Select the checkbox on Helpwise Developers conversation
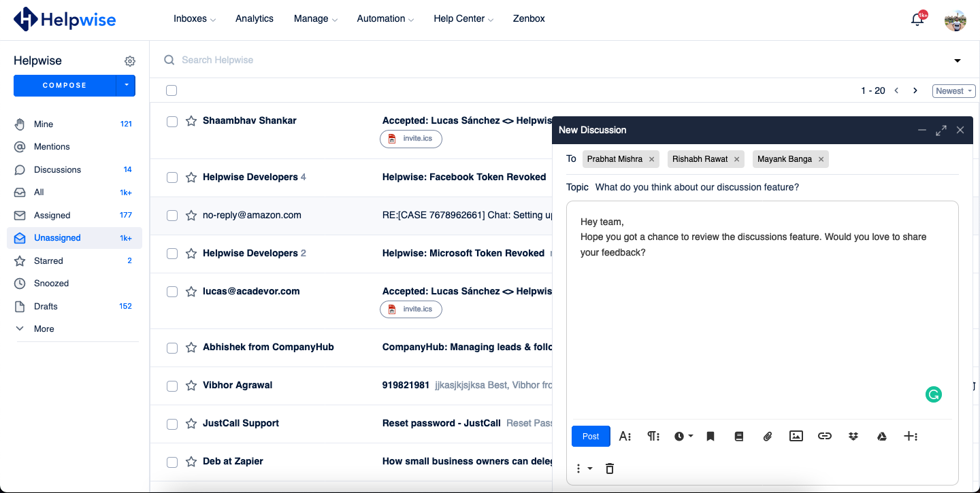The image size is (980, 493). point(171,177)
